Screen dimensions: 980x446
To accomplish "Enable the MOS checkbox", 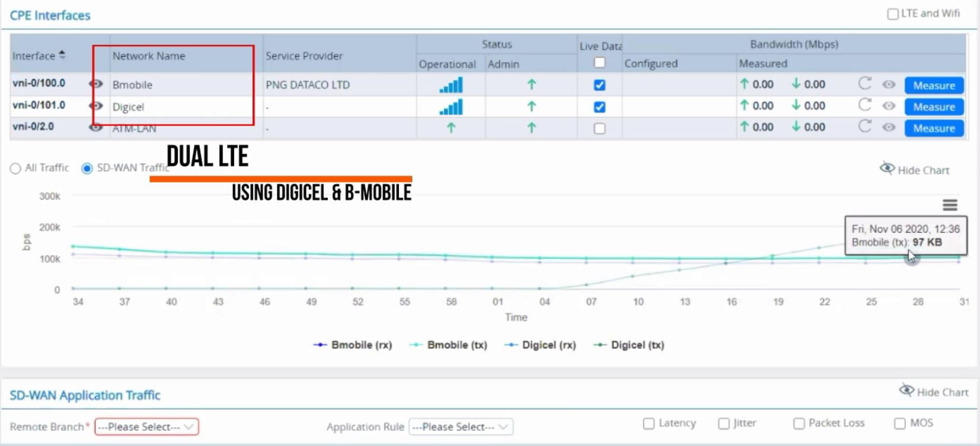I will [x=899, y=423].
